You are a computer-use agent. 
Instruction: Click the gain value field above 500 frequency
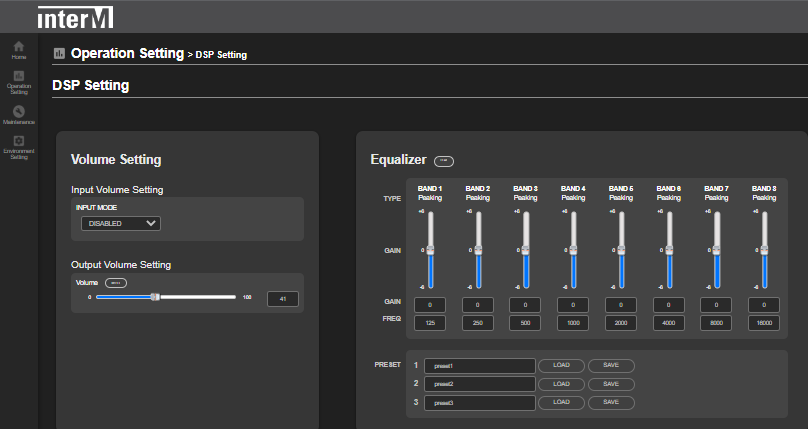[x=525, y=305]
